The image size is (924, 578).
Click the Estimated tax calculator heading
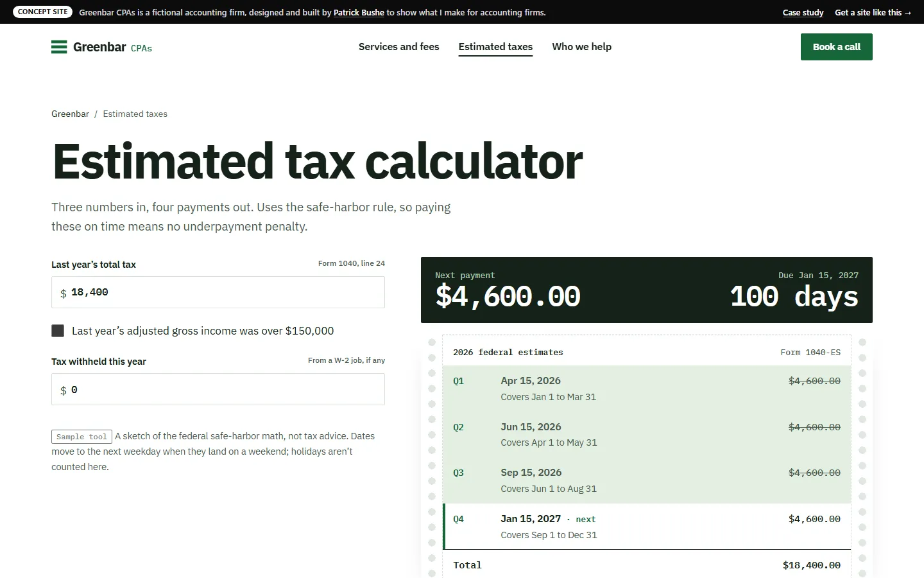318,161
